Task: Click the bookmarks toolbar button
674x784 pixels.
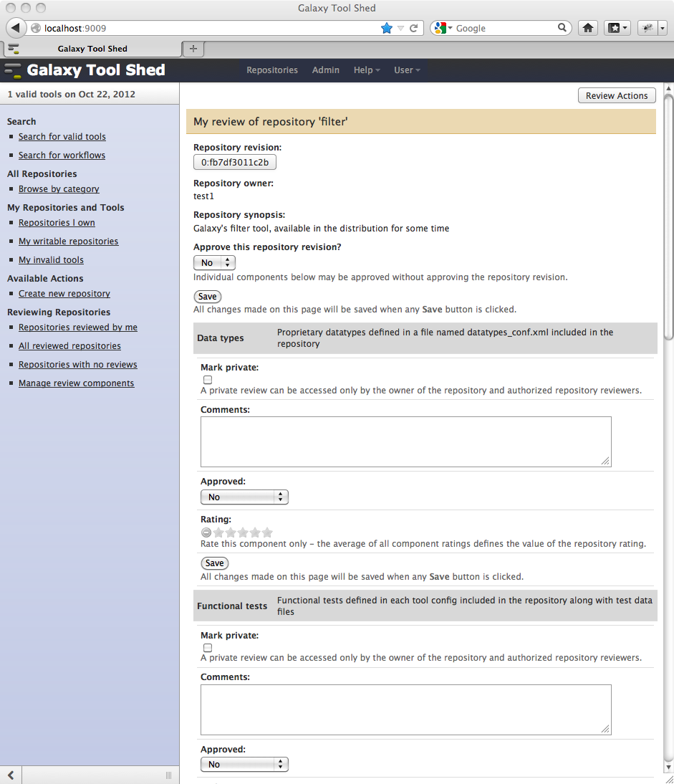Action: (x=617, y=28)
